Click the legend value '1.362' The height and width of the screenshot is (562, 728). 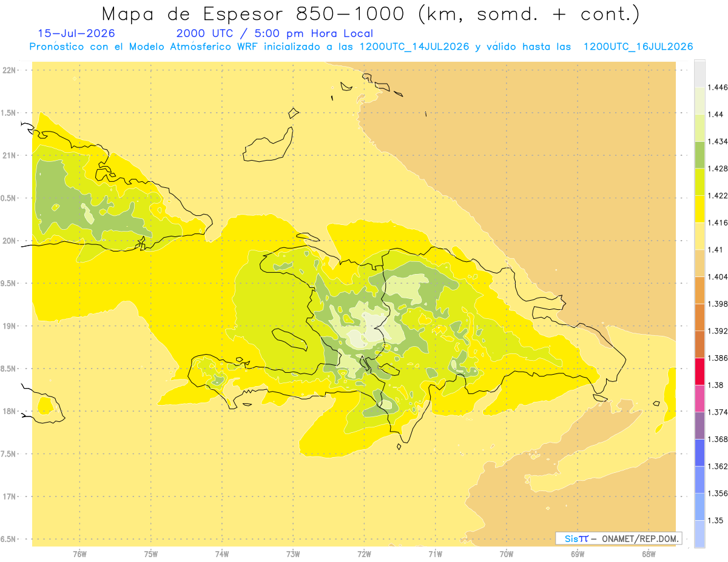pyautogui.click(x=718, y=466)
